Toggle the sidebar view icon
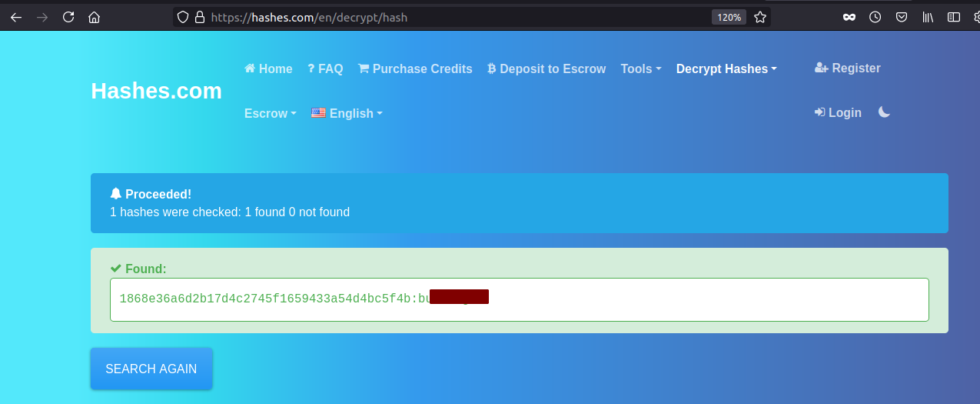This screenshot has height=404, width=980. 954,17
